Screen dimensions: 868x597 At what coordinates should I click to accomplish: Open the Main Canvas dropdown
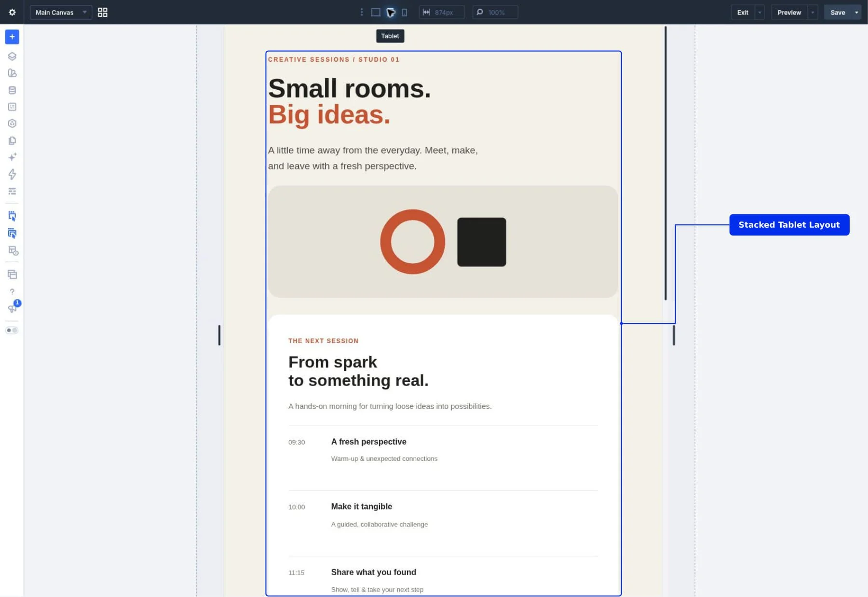click(61, 12)
